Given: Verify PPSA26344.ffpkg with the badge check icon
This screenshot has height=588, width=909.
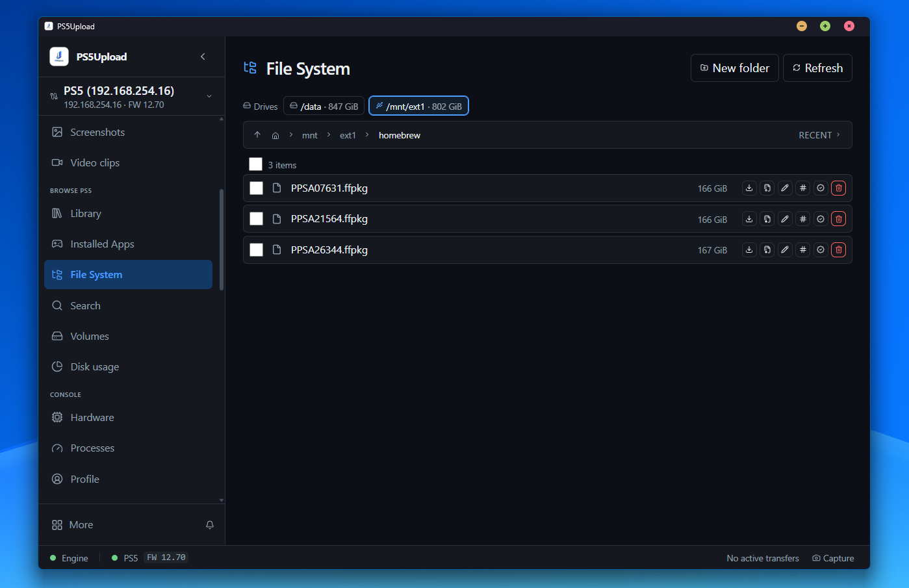Looking at the screenshot, I should tap(821, 249).
